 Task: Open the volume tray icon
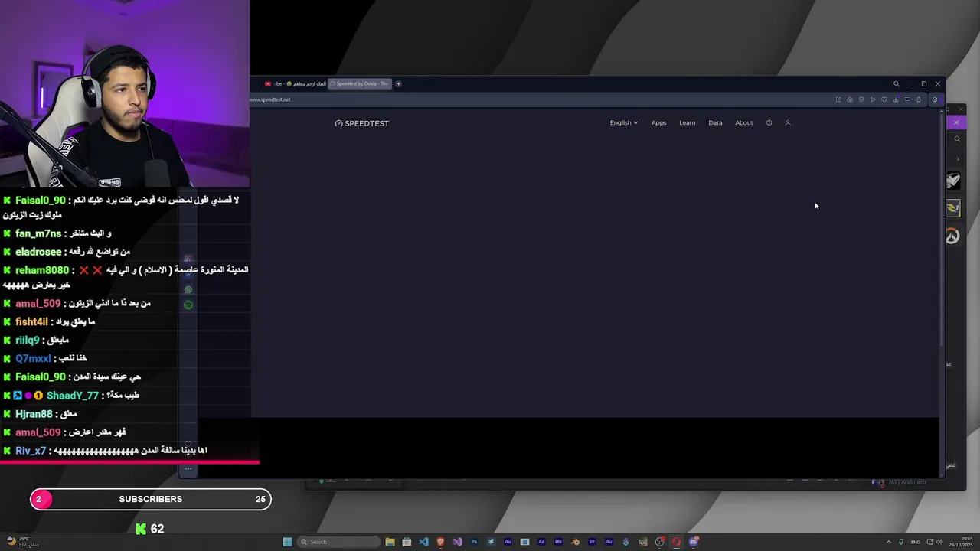[939, 542]
